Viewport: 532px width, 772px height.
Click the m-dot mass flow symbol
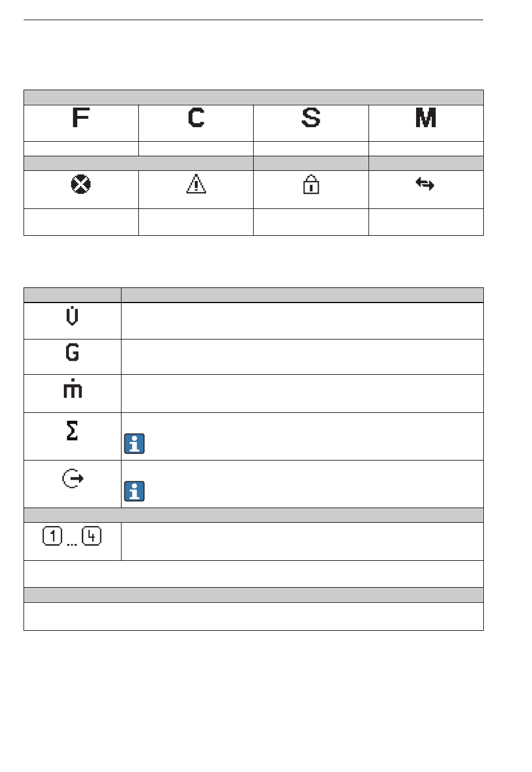[x=73, y=388]
